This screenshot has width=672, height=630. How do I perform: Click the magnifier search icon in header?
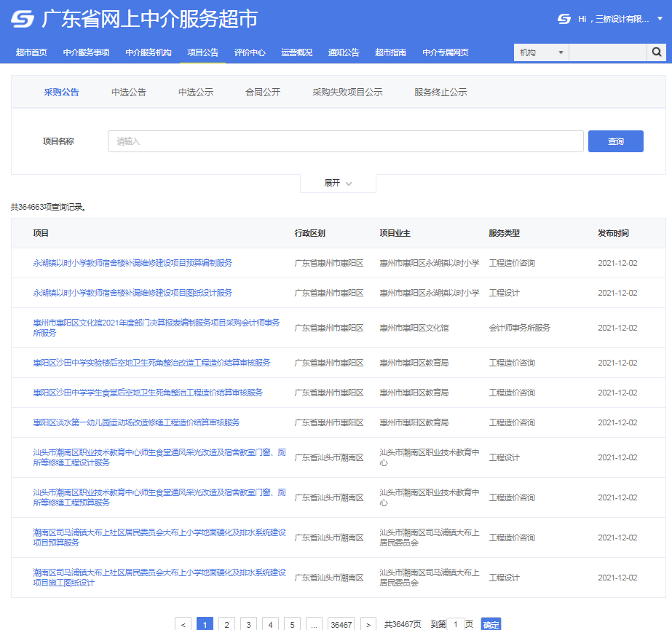656,52
